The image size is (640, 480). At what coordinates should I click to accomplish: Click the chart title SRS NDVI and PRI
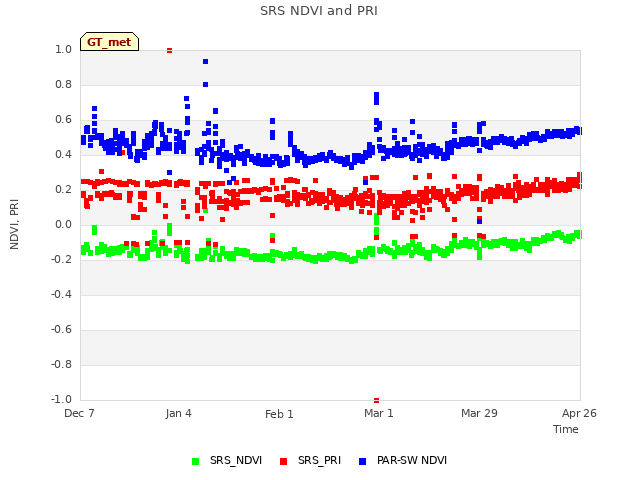[319, 10]
